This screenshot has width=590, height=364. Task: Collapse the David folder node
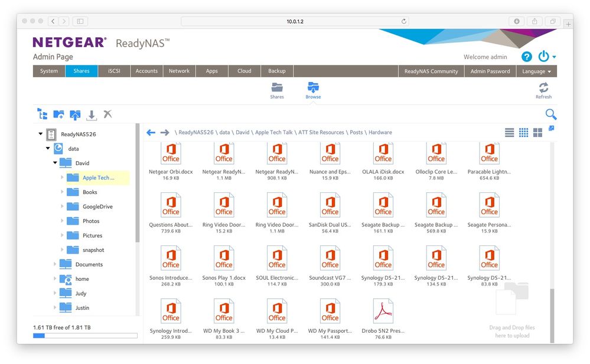point(55,163)
